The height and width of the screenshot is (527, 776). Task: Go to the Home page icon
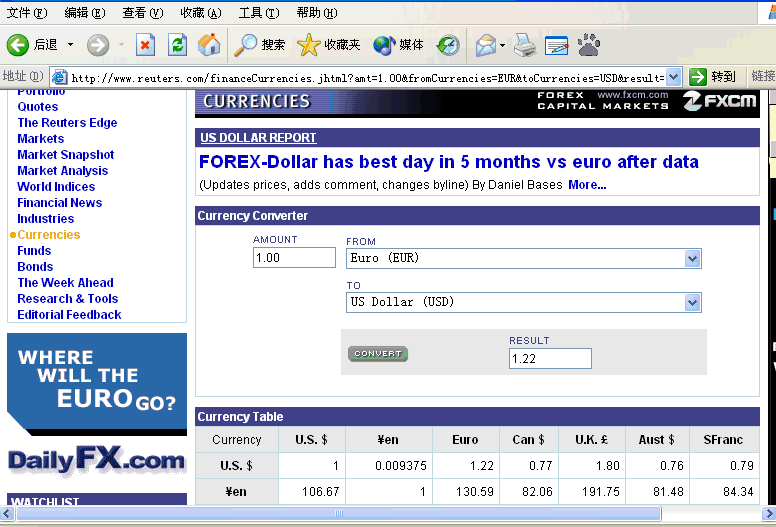pyautogui.click(x=209, y=45)
